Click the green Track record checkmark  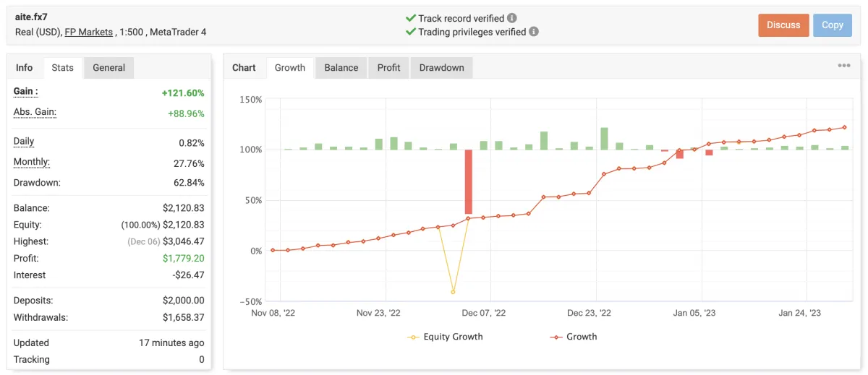click(x=411, y=18)
